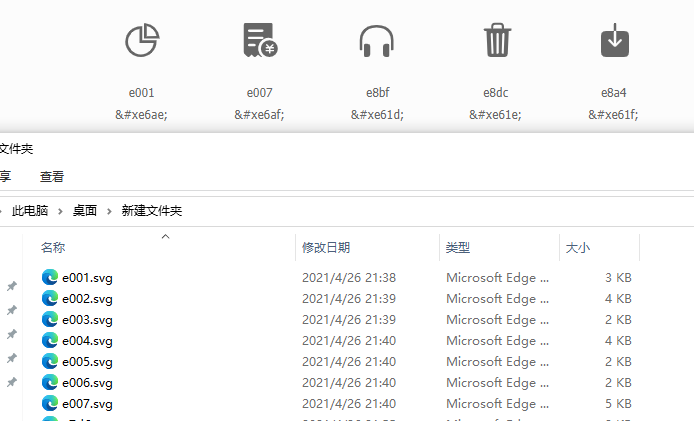Select the trash can icon e8dc
This screenshot has width=694, height=421.
497,40
